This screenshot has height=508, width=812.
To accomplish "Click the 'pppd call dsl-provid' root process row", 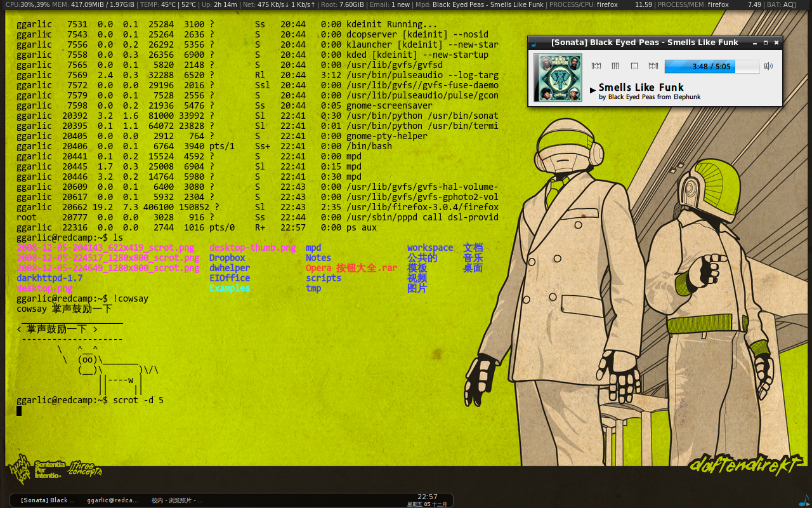I will tap(258, 217).
